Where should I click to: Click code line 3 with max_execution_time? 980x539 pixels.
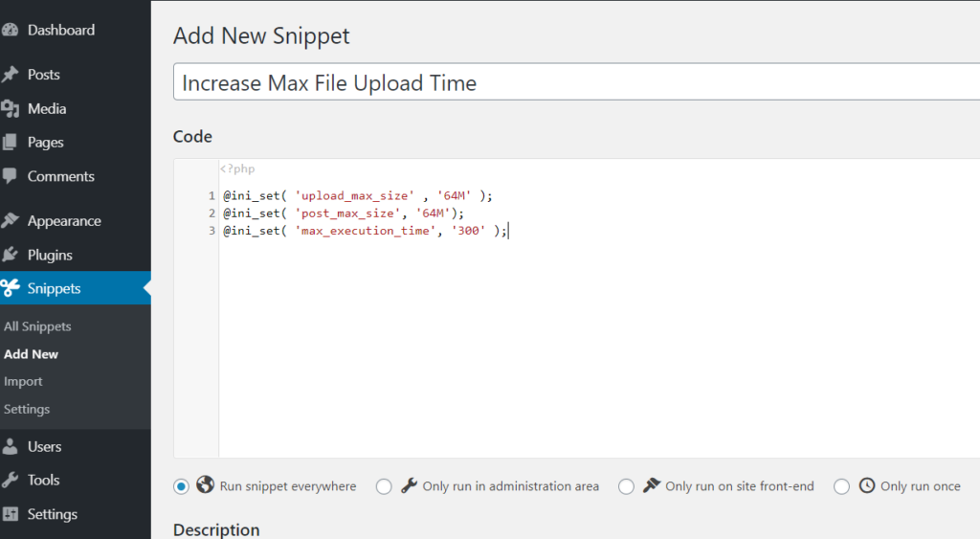tap(366, 231)
